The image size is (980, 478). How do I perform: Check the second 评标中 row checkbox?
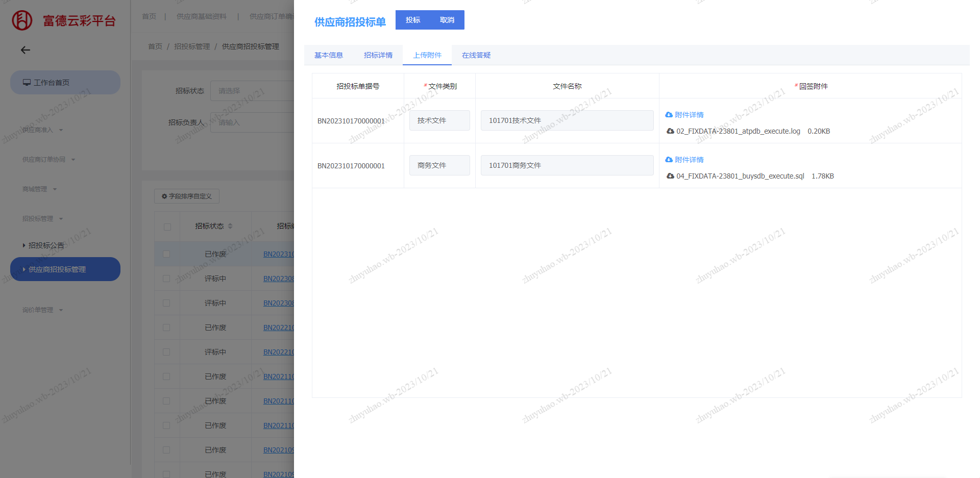click(x=166, y=303)
